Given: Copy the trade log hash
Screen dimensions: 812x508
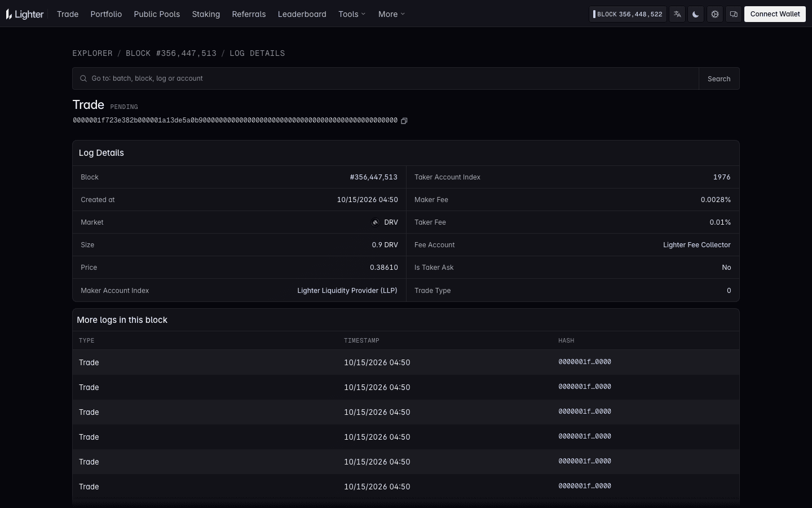Looking at the screenshot, I should 404,121.
